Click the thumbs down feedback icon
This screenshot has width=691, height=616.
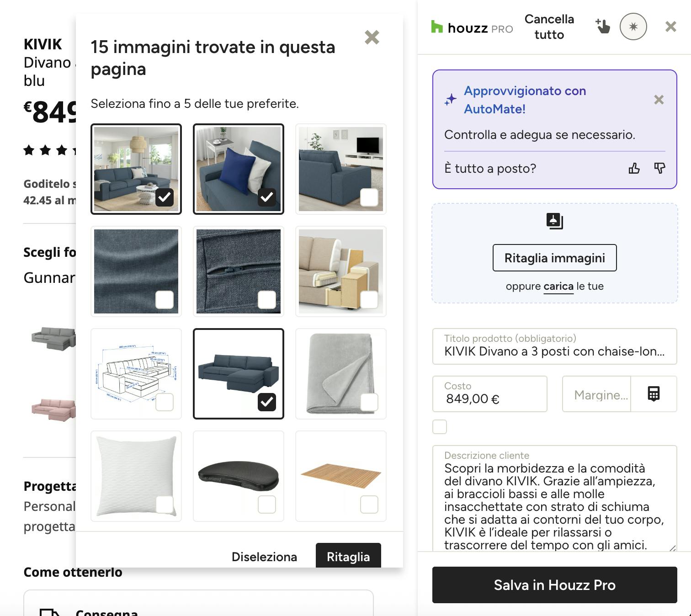click(x=659, y=168)
